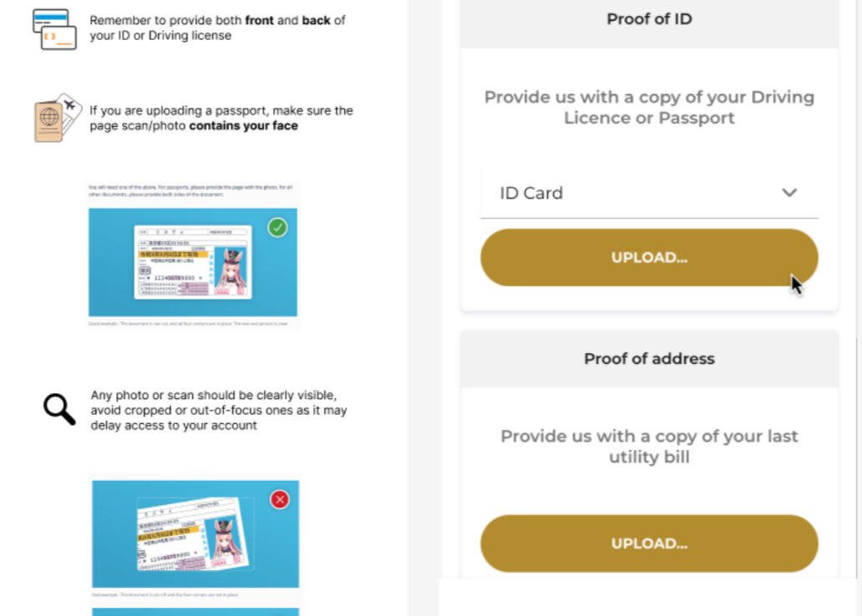Click the magnifying glass icon
Viewport: 862px width, 616px height.
click(x=58, y=409)
